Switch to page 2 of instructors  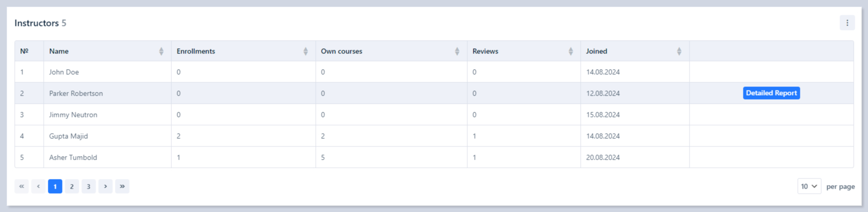click(x=72, y=187)
